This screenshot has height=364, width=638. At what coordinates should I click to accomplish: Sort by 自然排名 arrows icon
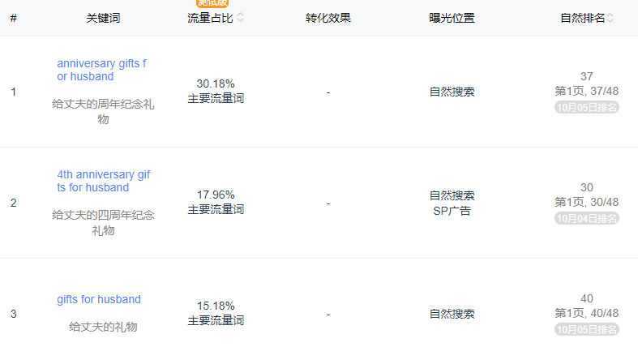610,18
